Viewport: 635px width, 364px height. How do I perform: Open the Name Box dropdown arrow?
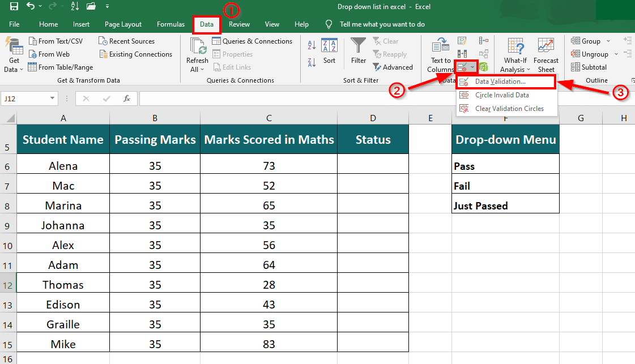(x=53, y=99)
